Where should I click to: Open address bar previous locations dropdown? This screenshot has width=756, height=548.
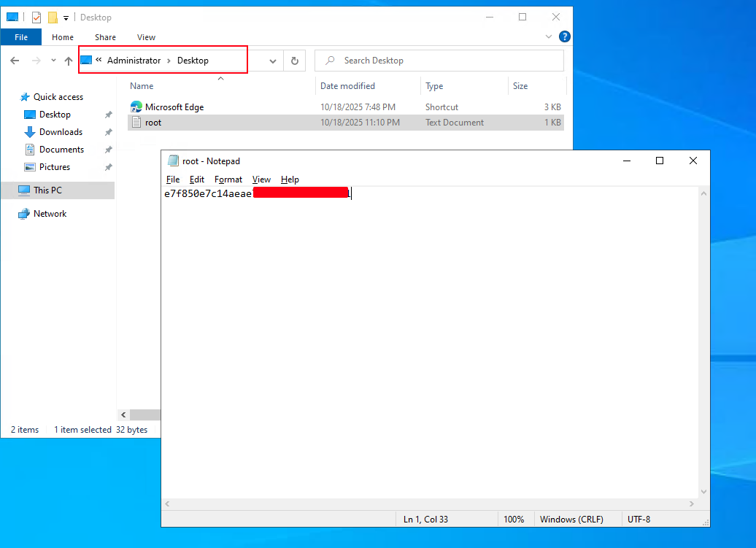pos(273,61)
